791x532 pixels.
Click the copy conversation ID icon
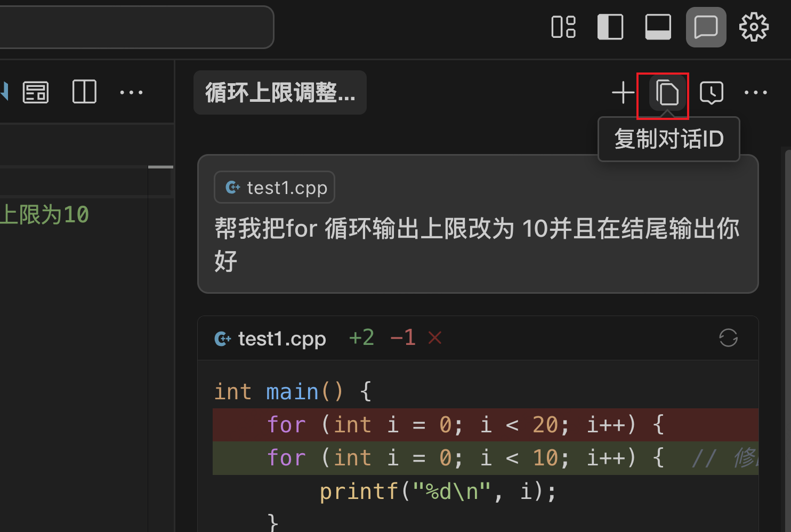(x=666, y=93)
